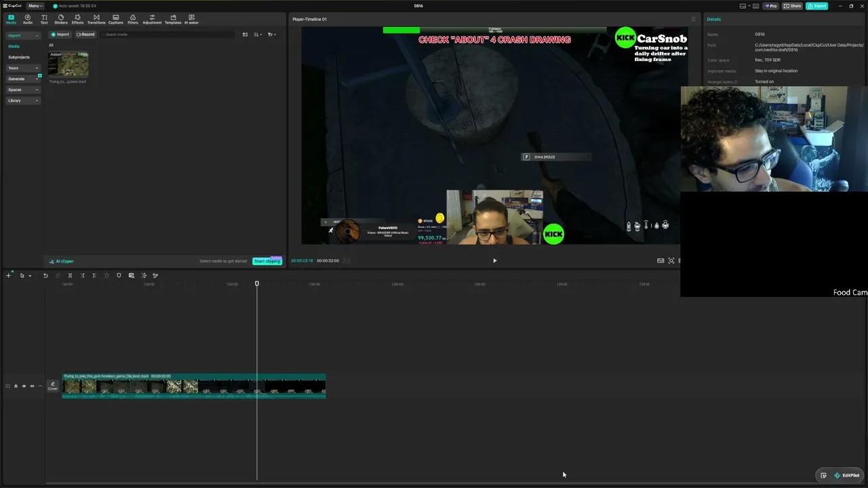Choose the Select cursor tool
The image size is (868, 488).
coord(22,275)
